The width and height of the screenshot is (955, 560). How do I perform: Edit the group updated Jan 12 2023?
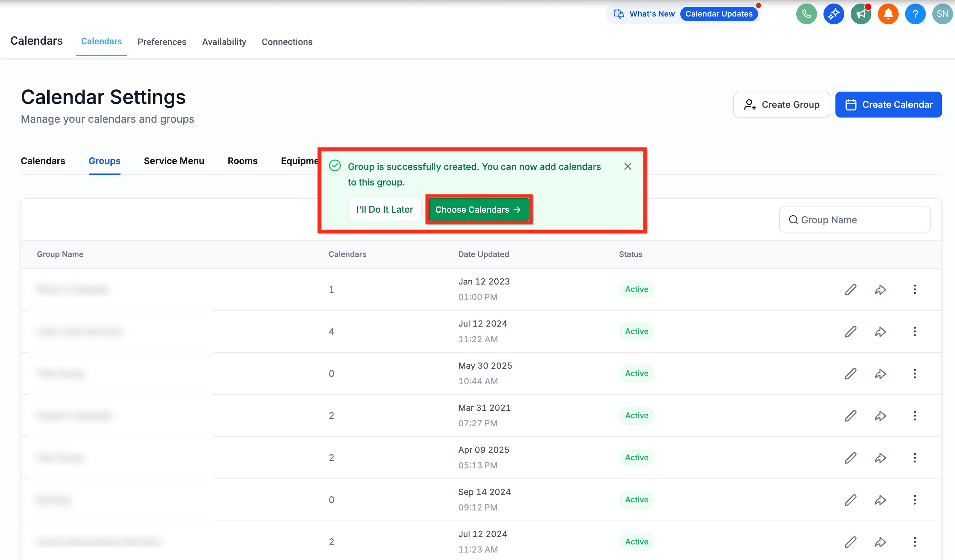pos(850,290)
